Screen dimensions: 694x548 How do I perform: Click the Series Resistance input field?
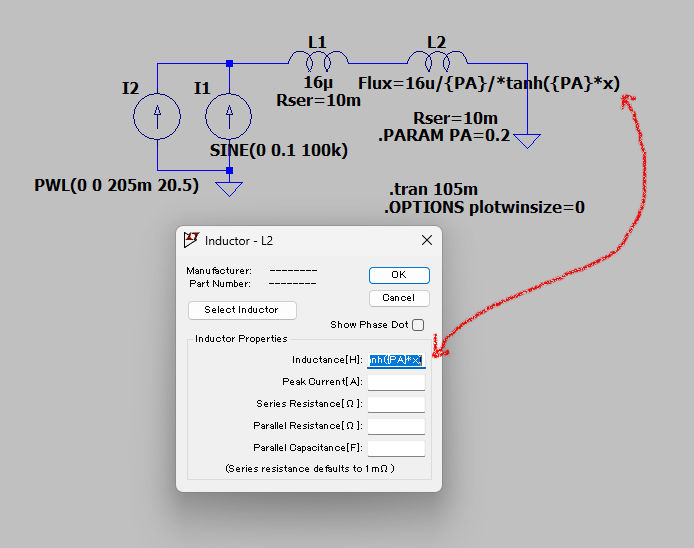click(396, 404)
